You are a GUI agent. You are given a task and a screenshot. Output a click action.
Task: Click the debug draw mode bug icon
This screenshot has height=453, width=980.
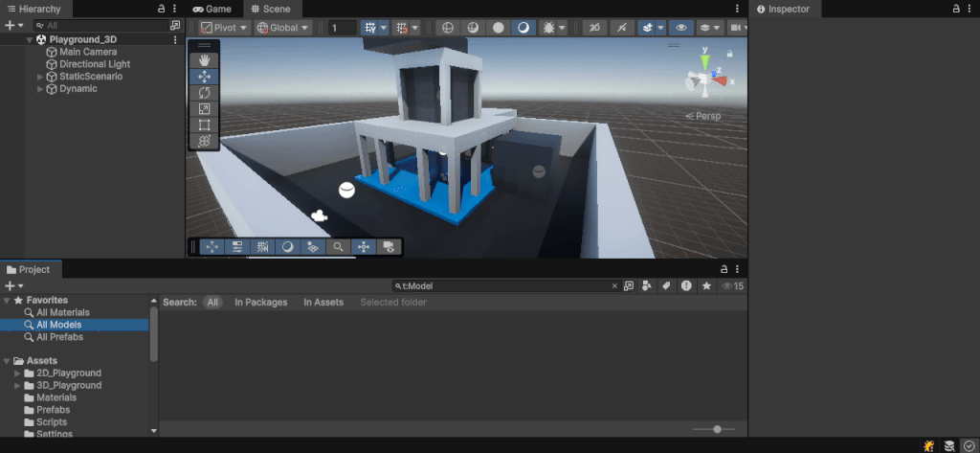click(548, 28)
